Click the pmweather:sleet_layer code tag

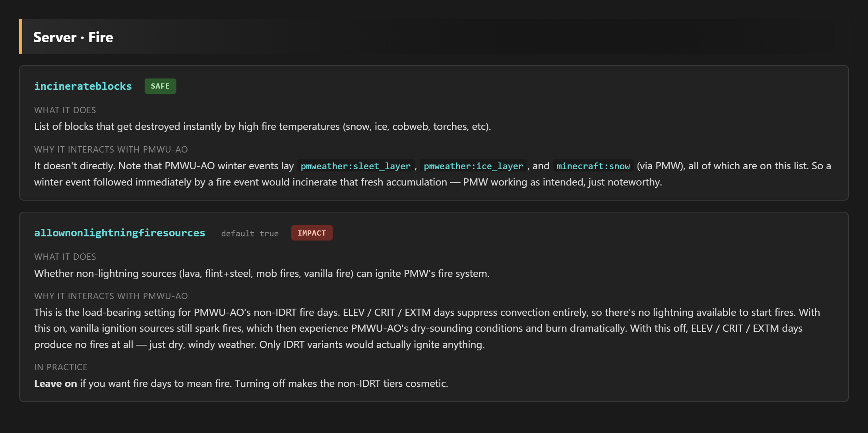point(355,166)
